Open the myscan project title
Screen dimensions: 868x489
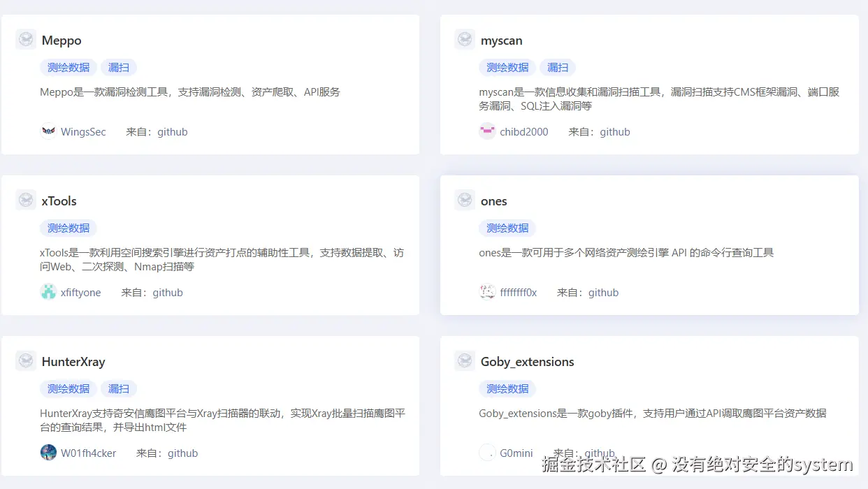pos(501,41)
